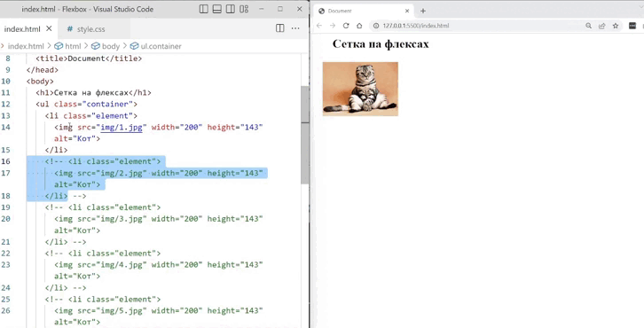Expand the ul.container breadcrumb item
Image resolution: width=644 pixels, height=328 pixels.
(x=155, y=46)
